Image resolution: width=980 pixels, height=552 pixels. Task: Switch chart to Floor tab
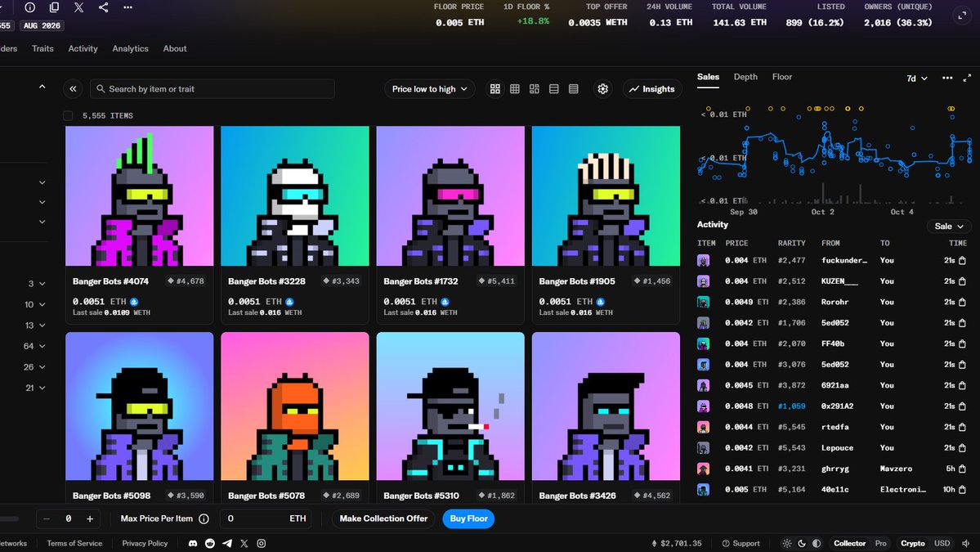[x=782, y=77]
